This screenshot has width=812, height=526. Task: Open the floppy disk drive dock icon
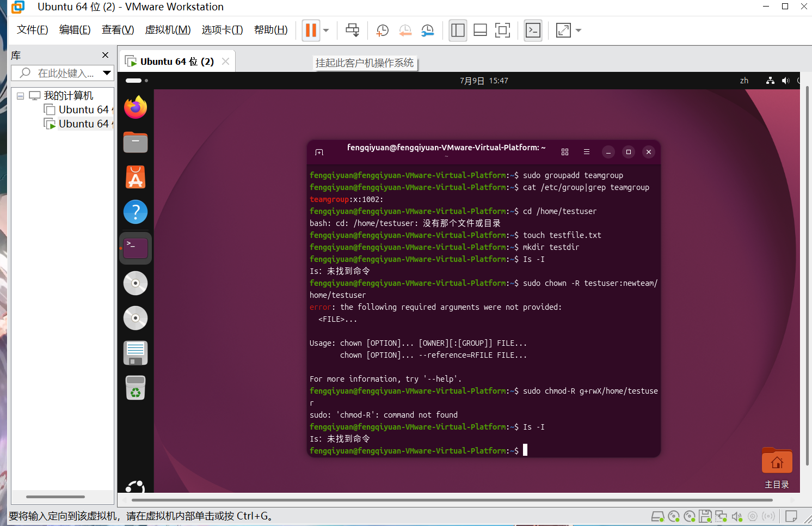(x=136, y=353)
